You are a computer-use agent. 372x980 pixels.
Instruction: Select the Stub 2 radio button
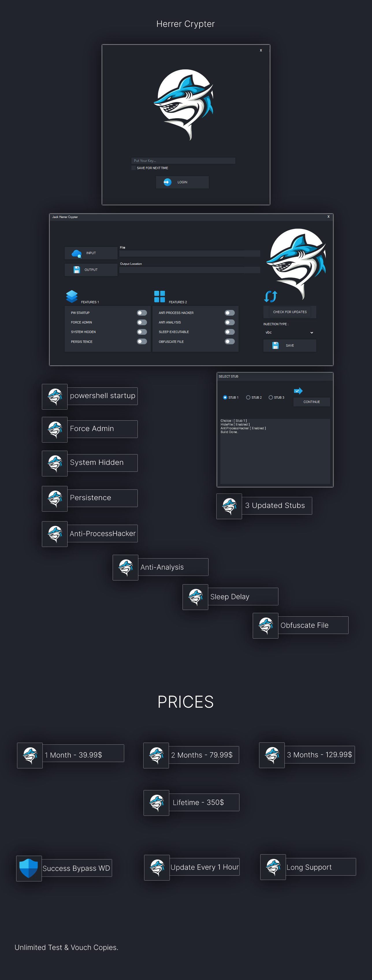248,397
